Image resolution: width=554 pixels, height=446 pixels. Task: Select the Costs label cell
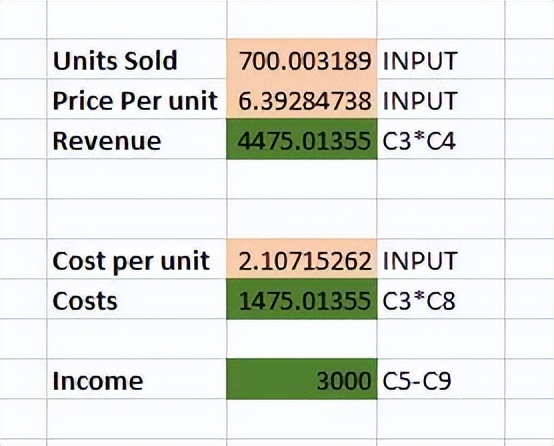pyautogui.click(x=136, y=299)
